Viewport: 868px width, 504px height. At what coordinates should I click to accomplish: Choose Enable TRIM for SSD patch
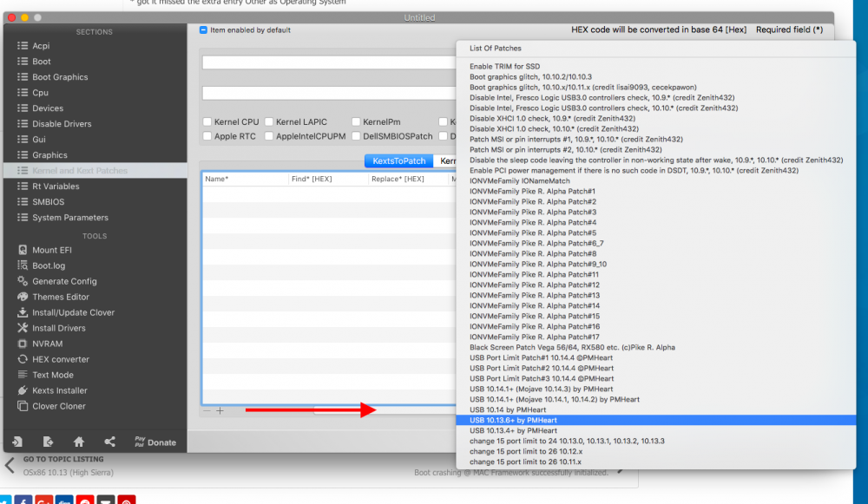[656, 67]
